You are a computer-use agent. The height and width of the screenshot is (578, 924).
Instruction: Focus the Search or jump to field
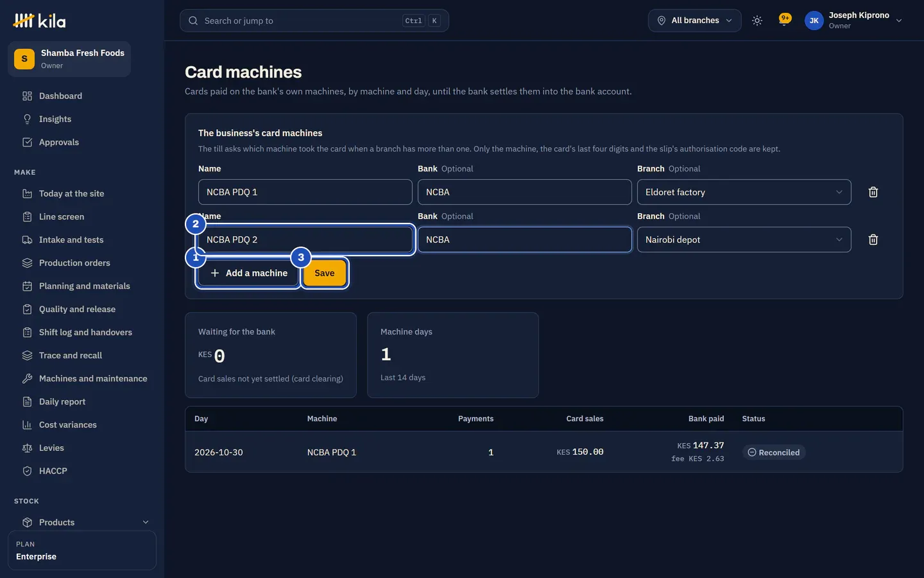(314, 21)
